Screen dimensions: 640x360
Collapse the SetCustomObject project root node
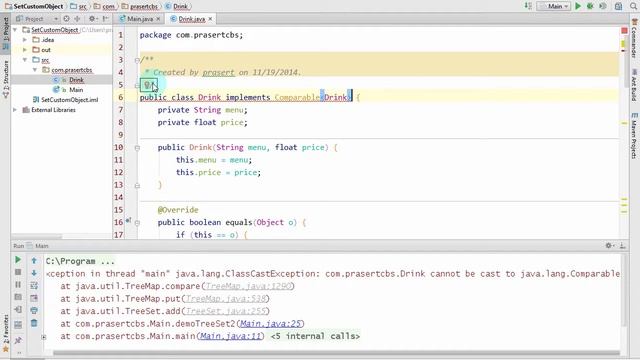tap(15, 30)
